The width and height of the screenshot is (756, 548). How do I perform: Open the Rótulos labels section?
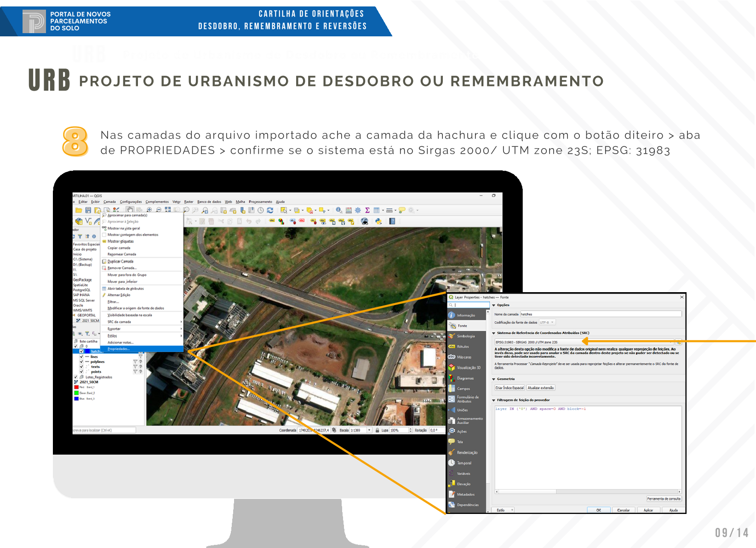pyautogui.click(x=463, y=347)
